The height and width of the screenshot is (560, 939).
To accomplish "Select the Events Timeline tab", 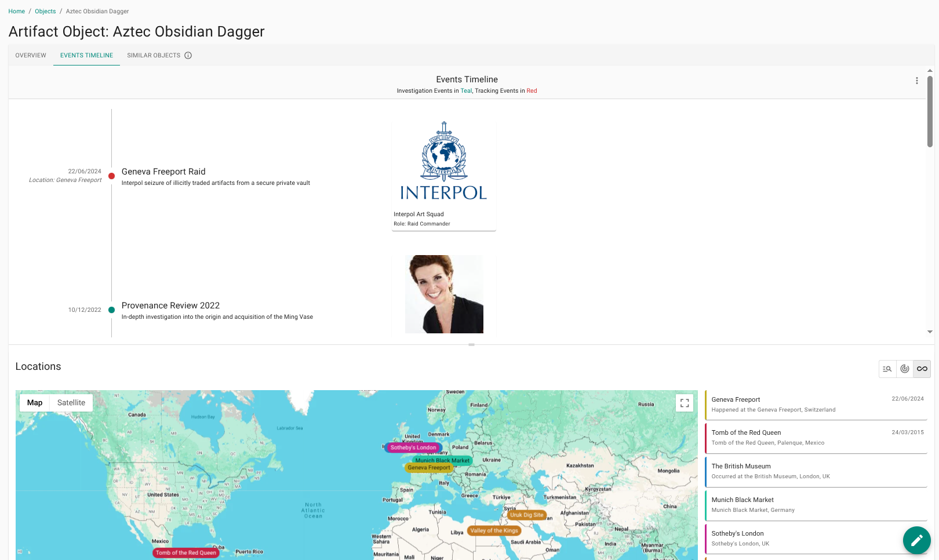I will pyautogui.click(x=87, y=56).
